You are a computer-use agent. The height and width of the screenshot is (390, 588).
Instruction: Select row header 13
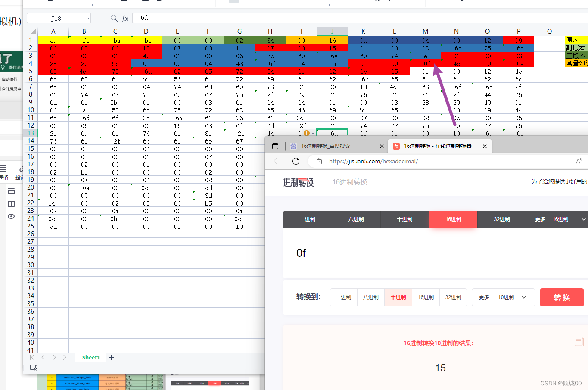pos(31,133)
